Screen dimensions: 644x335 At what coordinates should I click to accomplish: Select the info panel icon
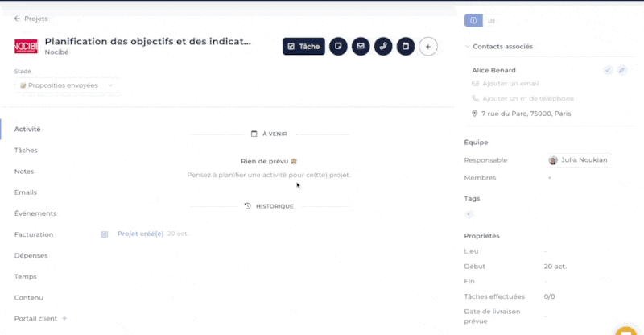(473, 21)
